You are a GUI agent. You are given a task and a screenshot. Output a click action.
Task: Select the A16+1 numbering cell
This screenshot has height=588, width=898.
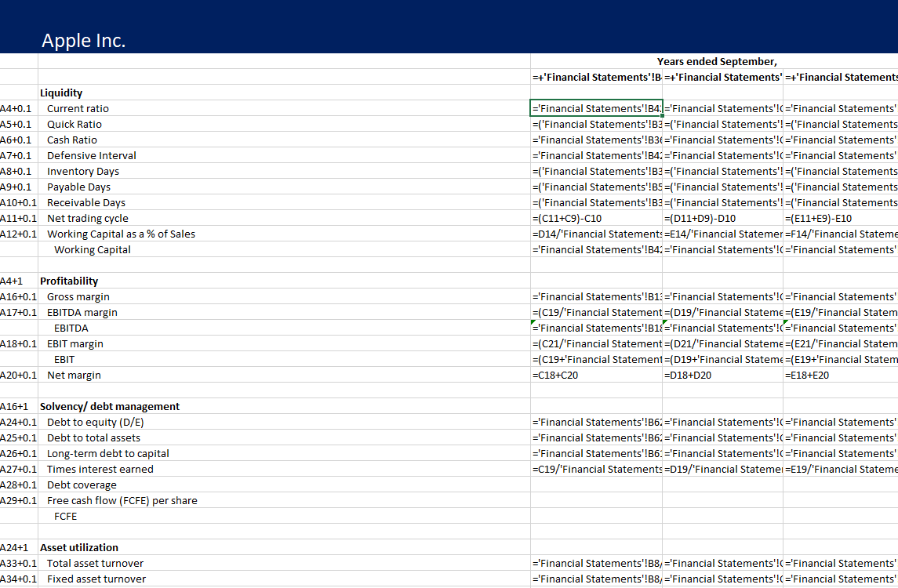pos(18,407)
